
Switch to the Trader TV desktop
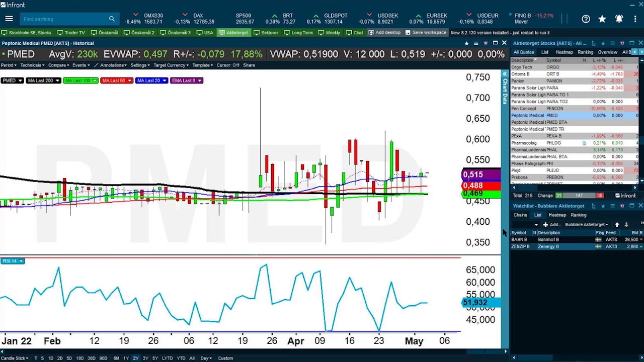(x=72, y=33)
